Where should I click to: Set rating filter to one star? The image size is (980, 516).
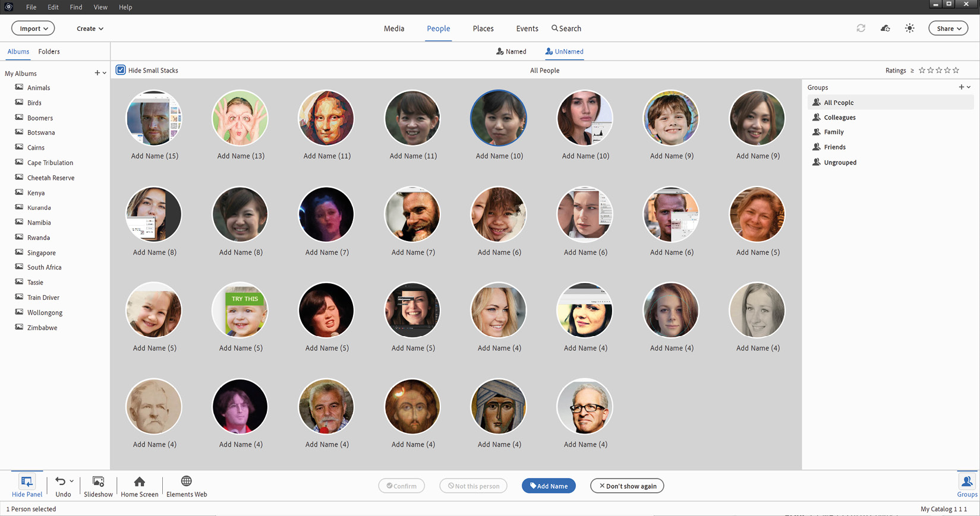(922, 70)
